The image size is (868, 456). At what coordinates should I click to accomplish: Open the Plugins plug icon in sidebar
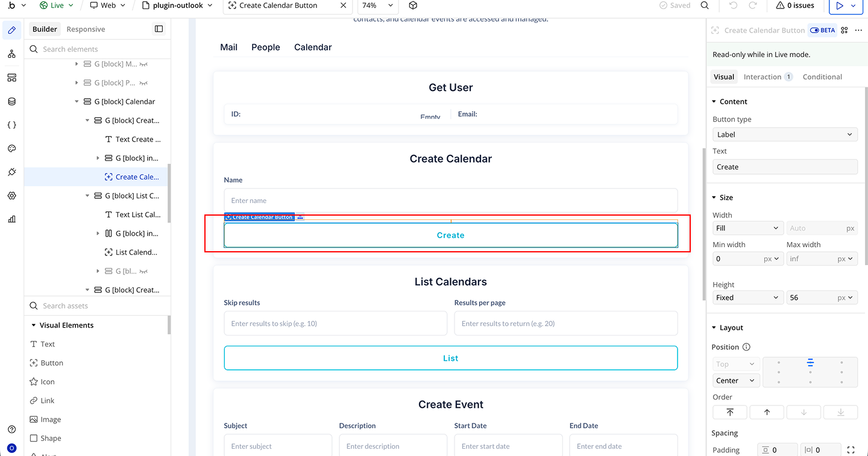(x=12, y=172)
